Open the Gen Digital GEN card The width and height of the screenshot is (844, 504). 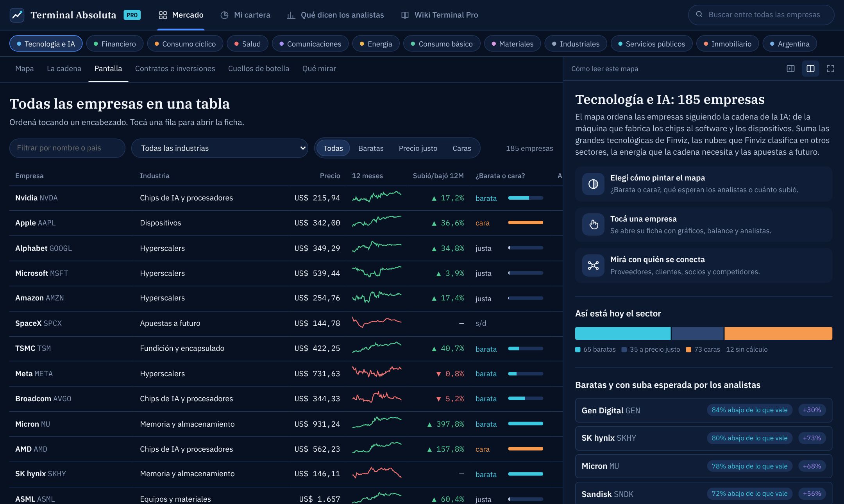coord(703,410)
